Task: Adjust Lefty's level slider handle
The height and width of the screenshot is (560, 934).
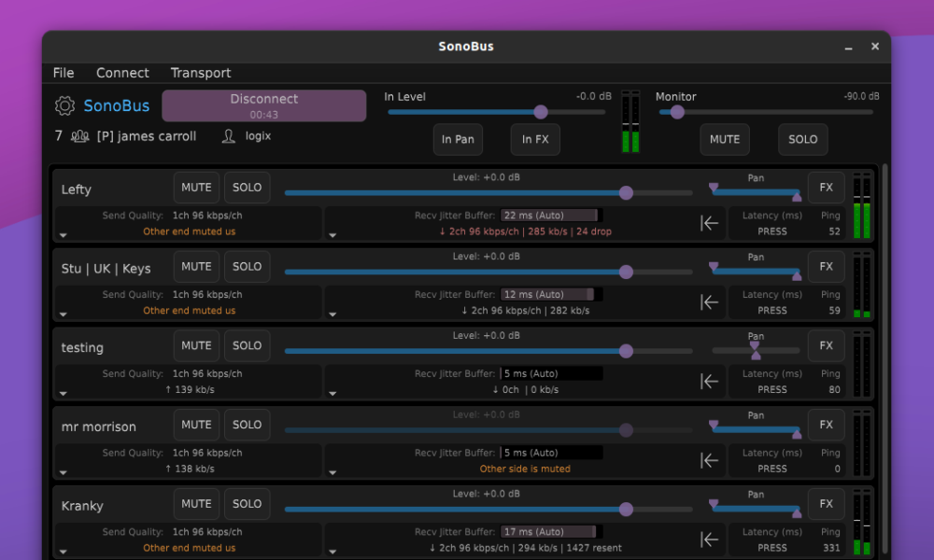Action: (x=626, y=193)
